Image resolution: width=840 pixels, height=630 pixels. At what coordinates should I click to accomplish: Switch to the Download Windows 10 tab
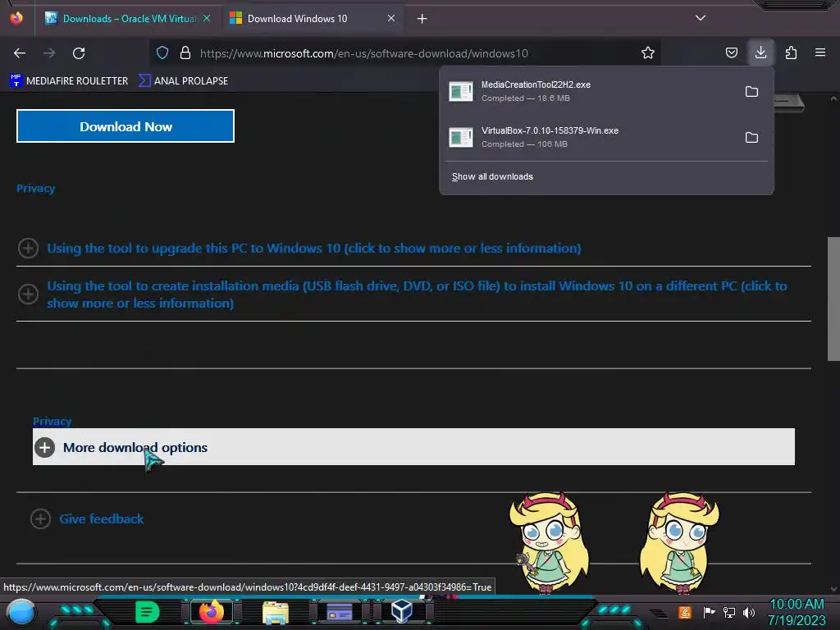(305, 19)
